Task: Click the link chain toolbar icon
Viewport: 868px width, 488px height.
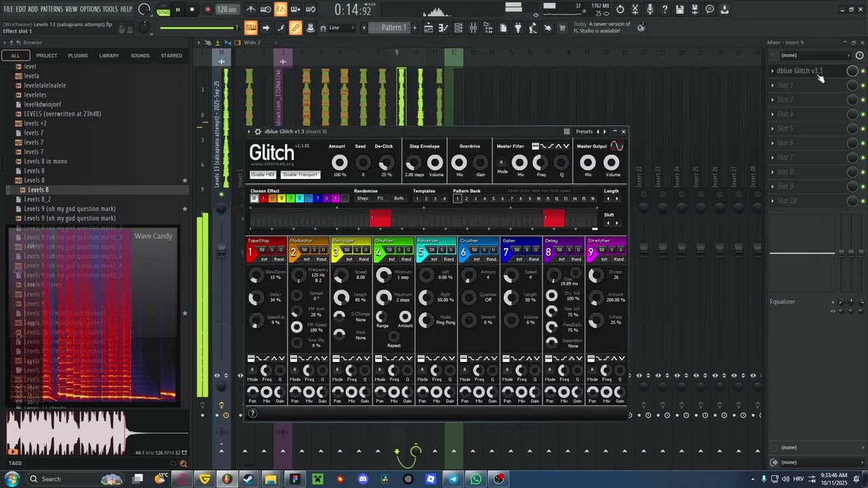Action: (295, 28)
